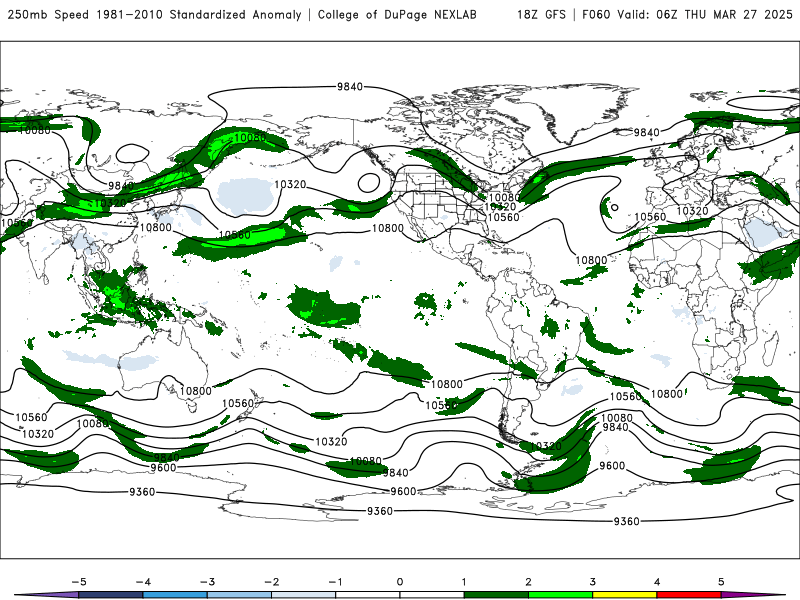Click the colorbar tick label 0
800x600 pixels.
pyautogui.click(x=399, y=582)
